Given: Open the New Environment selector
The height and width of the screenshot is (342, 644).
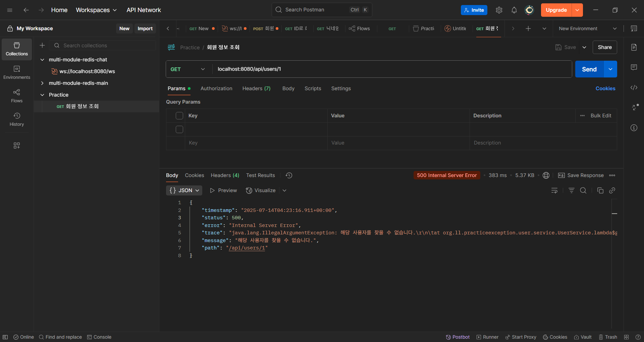Looking at the screenshot, I should [x=588, y=28].
